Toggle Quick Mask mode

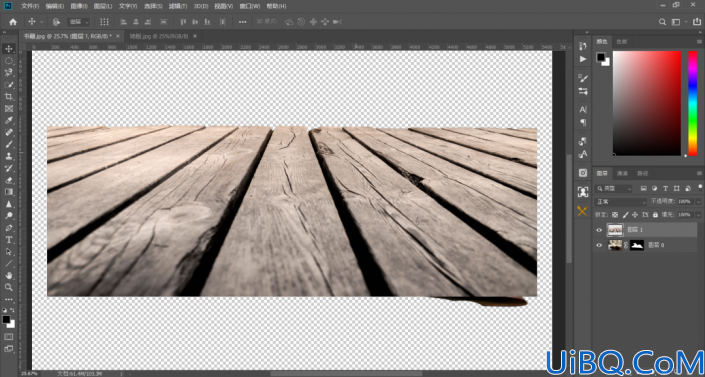9,337
